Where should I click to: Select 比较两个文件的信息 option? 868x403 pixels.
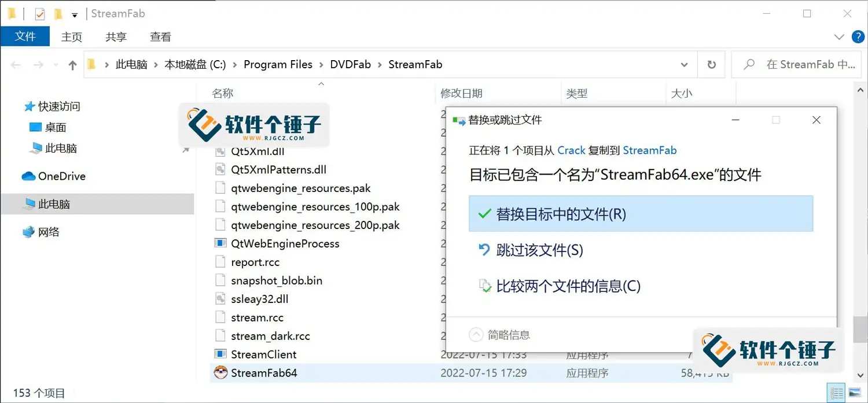(569, 286)
